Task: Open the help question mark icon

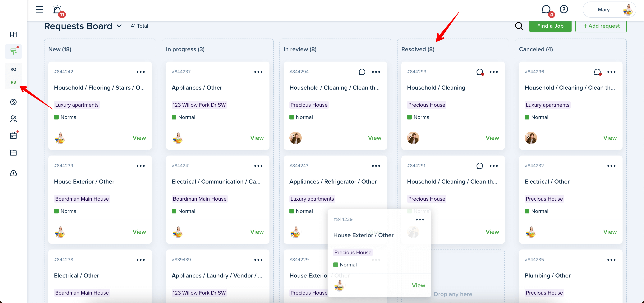Action: coord(564,10)
